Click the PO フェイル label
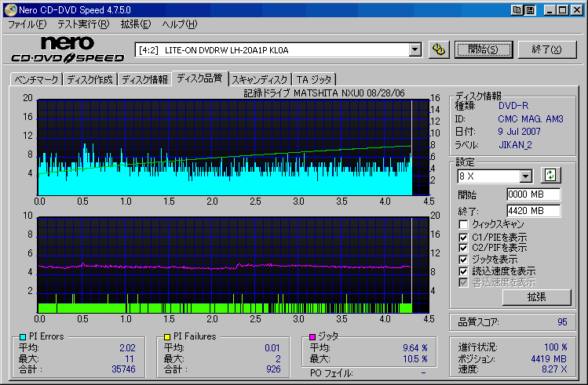The image size is (588, 385). (x=331, y=373)
